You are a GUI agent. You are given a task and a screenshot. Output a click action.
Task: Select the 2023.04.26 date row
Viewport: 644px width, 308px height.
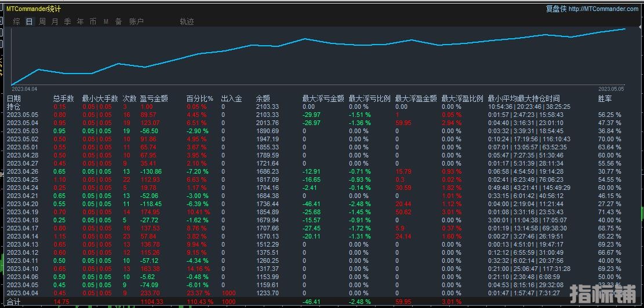22,171
